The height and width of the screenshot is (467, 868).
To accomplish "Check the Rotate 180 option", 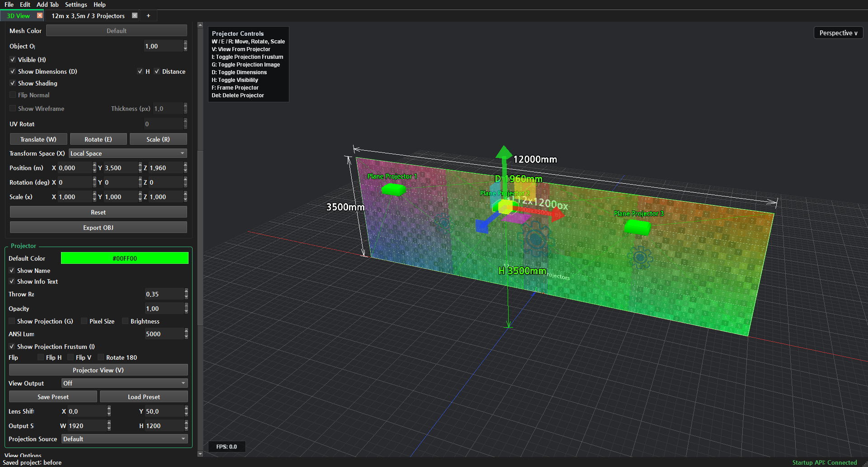I will coord(101,357).
